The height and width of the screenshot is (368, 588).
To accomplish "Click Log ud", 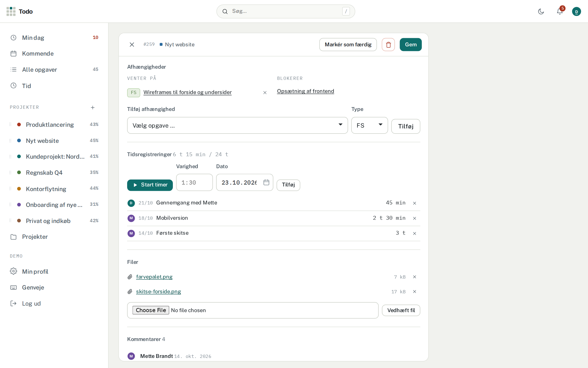I will pyautogui.click(x=54, y=303).
